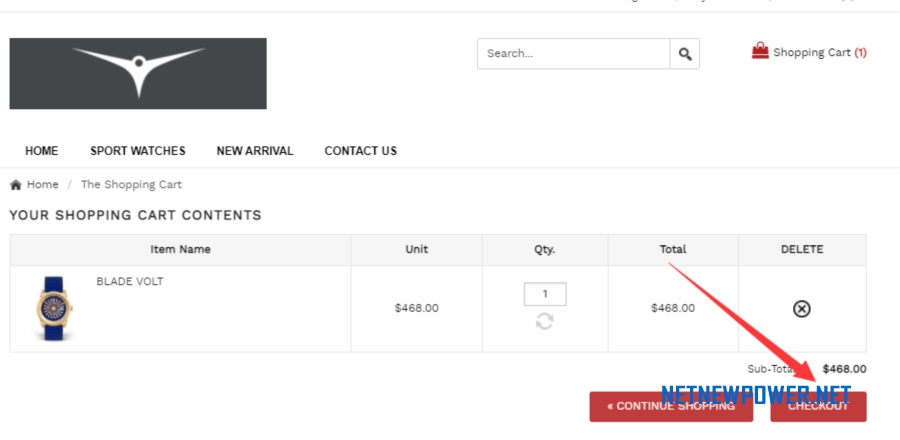This screenshot has width=900, height=440.
Task: Click the magnifying glass search icon
Action: click(685, 54)
